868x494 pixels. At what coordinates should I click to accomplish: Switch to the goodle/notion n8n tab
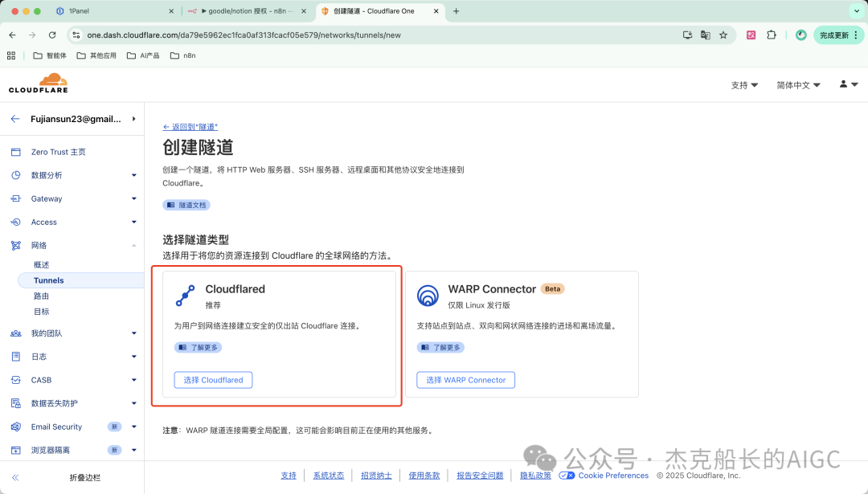[x=247, y=11]
